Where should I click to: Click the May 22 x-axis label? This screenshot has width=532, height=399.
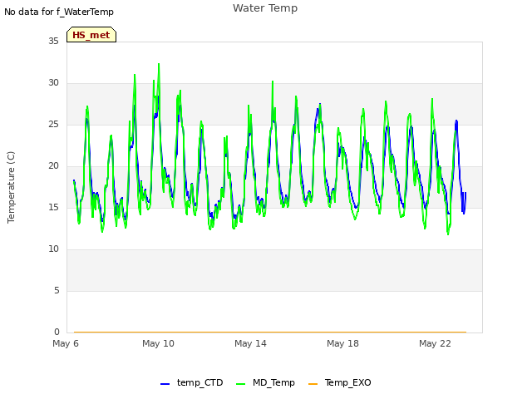(435, 343)
